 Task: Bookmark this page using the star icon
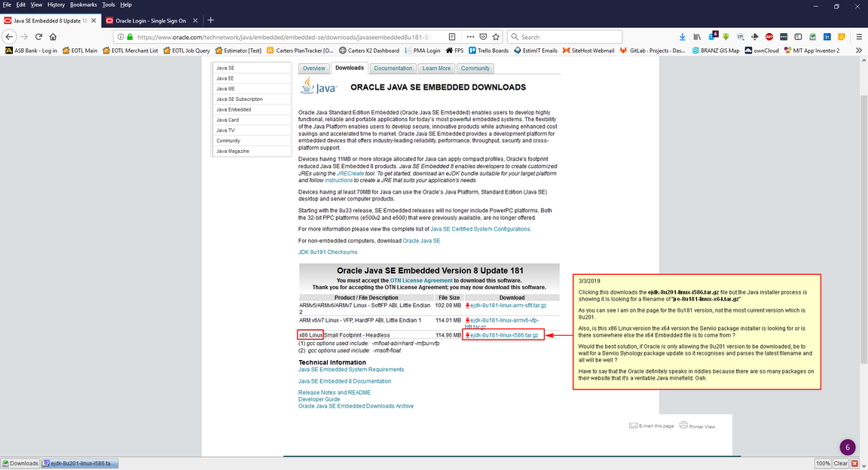(495, 36)
